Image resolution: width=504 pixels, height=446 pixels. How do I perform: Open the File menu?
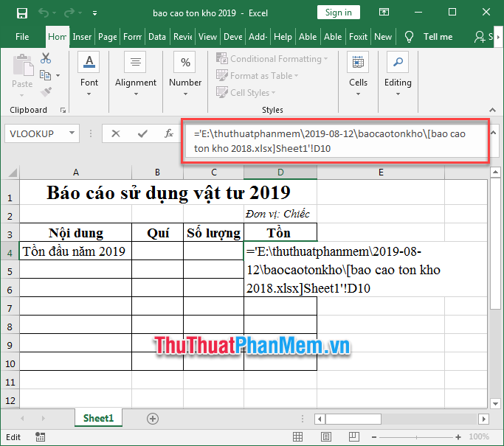pyautogui.click(x=22, y=37)
